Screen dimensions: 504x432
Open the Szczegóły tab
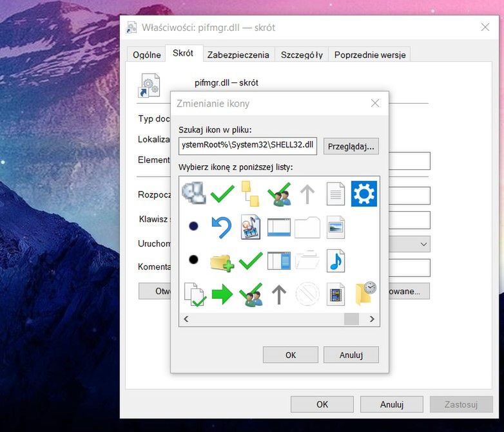pos(302,55)
